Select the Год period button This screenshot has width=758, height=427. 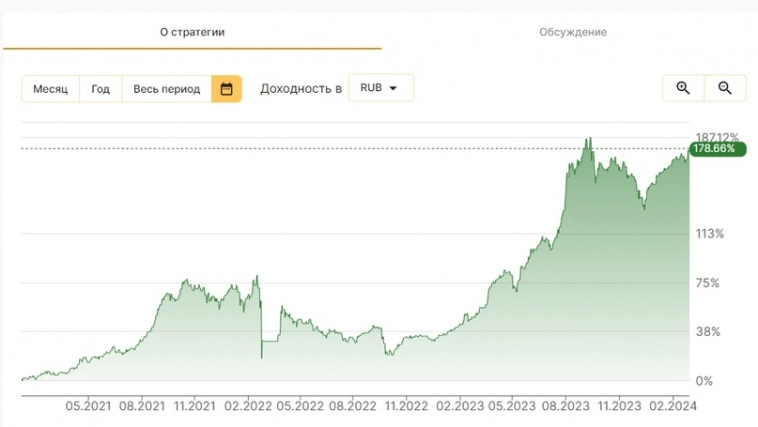click(x=101, y=89)
